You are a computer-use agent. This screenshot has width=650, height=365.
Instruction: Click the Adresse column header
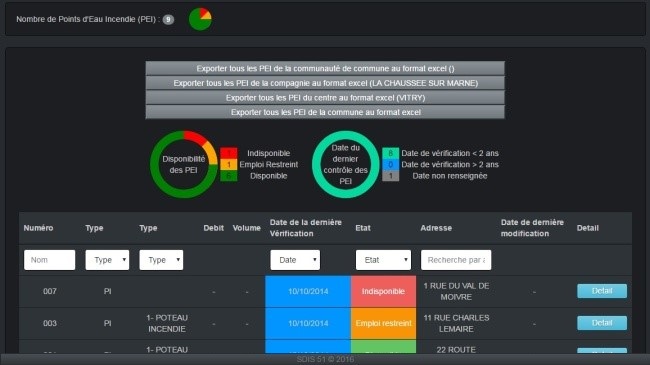point(436,228)
